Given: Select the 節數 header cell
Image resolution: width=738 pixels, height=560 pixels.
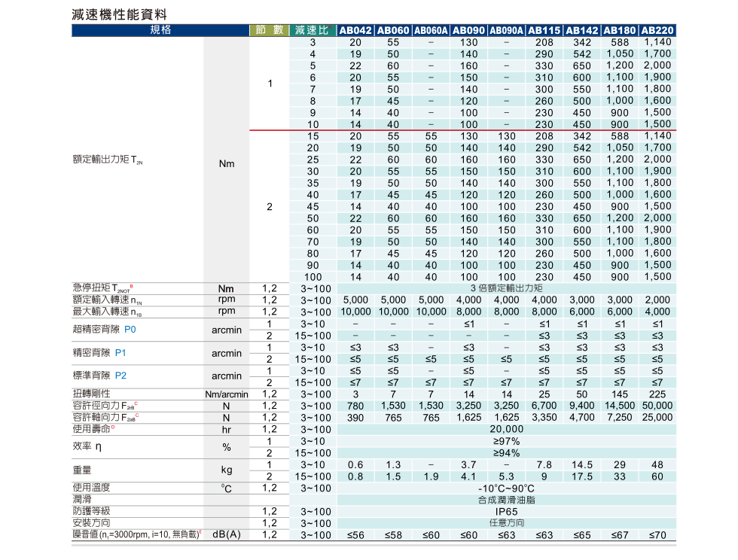Looking at the screenshot, I should [269, 31].
